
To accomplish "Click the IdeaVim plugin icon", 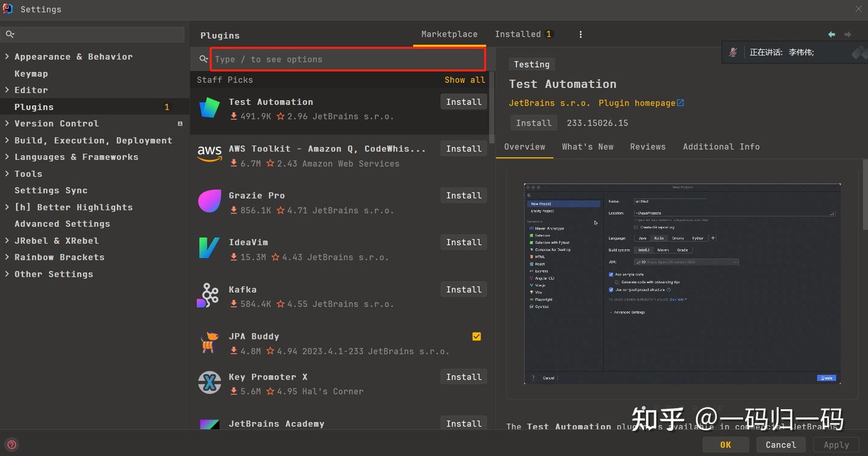I will (209, 248).
